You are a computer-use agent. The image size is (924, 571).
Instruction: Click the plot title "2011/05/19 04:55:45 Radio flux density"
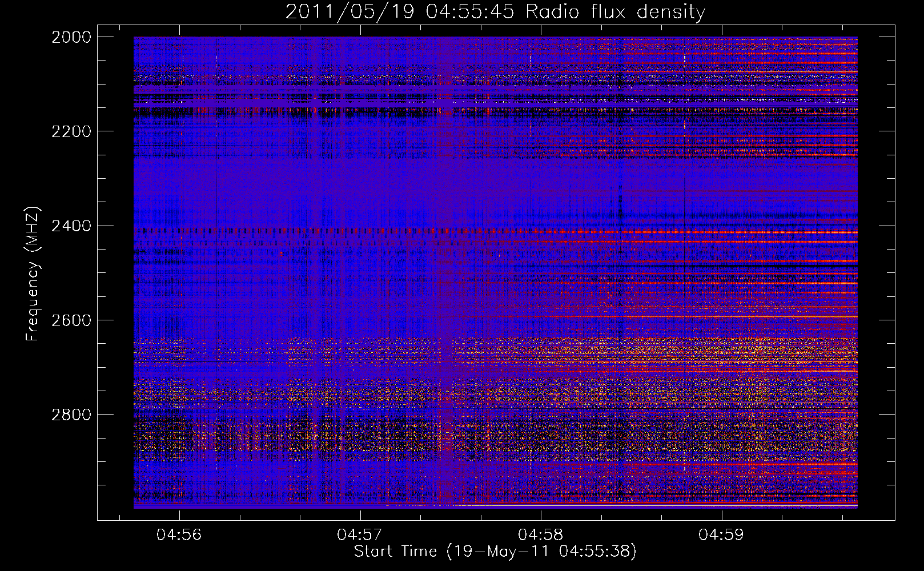495,12
